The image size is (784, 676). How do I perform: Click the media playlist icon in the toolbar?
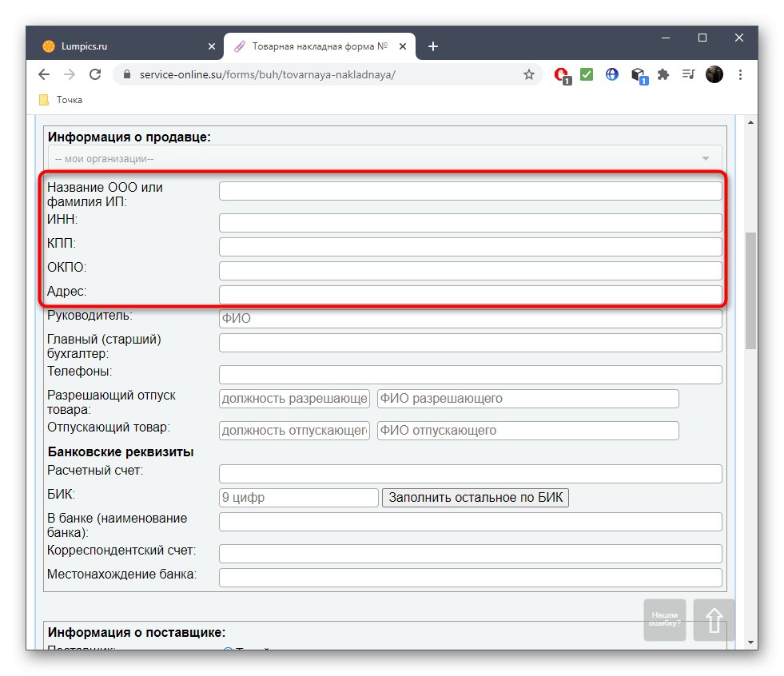pyautogui.click(x=687, y=74)
